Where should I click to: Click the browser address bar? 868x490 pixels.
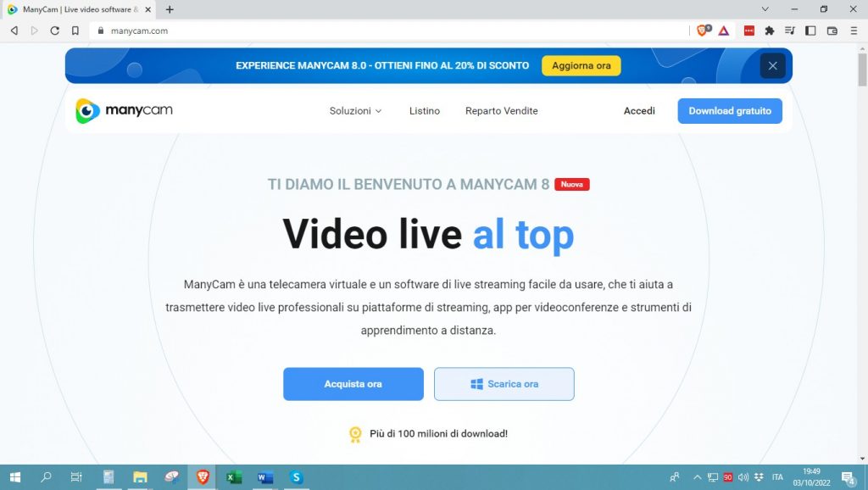click(x=254, y=31)
